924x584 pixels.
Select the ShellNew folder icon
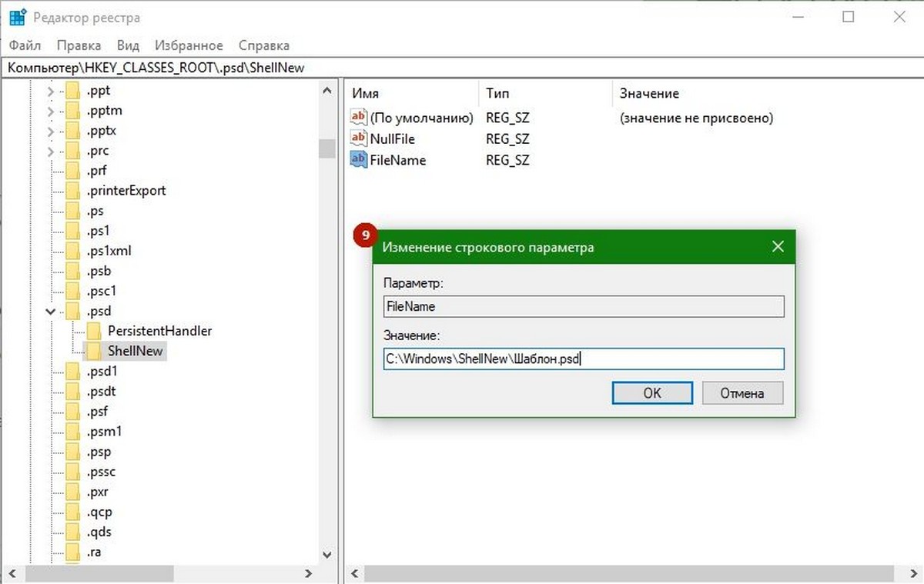(x=94, y=352)
